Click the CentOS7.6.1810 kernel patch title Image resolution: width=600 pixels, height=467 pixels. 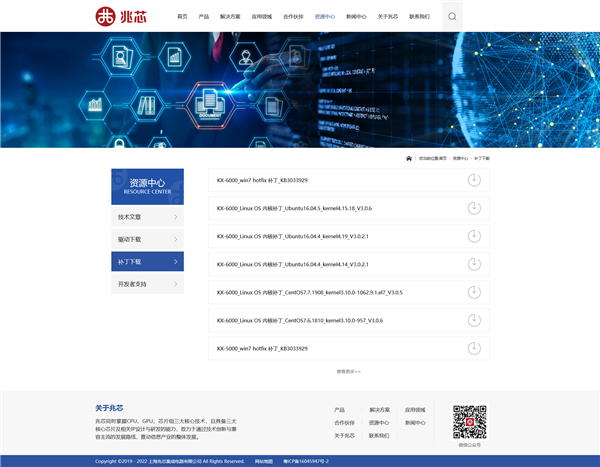(x=300, y=320)
